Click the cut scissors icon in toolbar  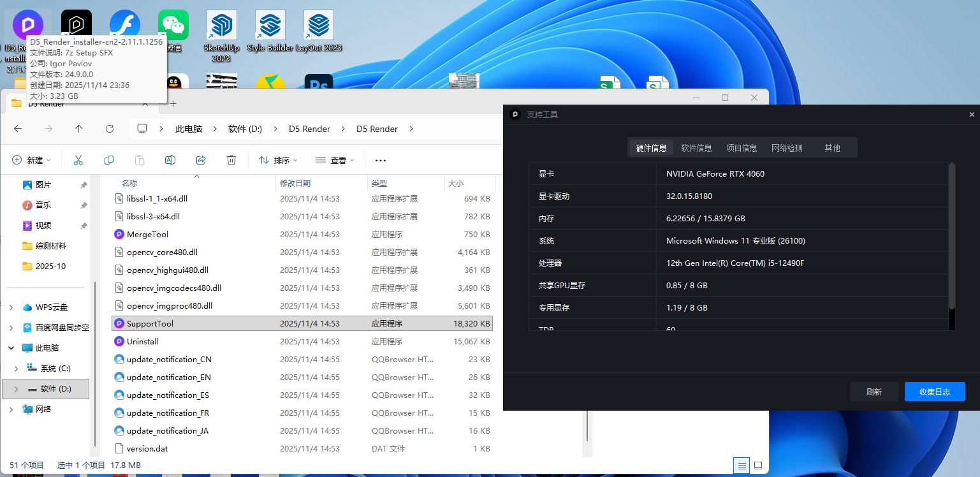point(78,160)
